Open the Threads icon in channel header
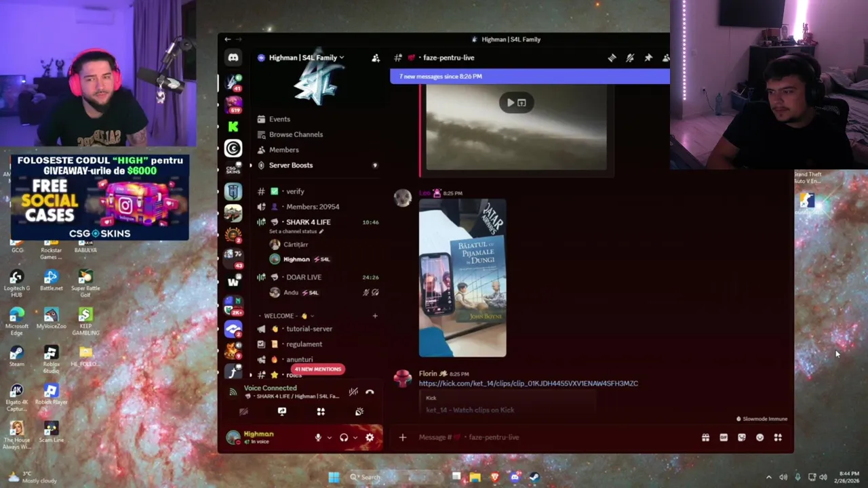Screen dimensions: 868x488 (612, 58)
